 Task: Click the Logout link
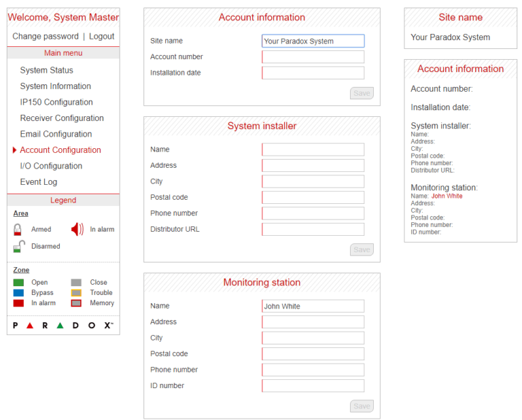[x=101, y=36]
